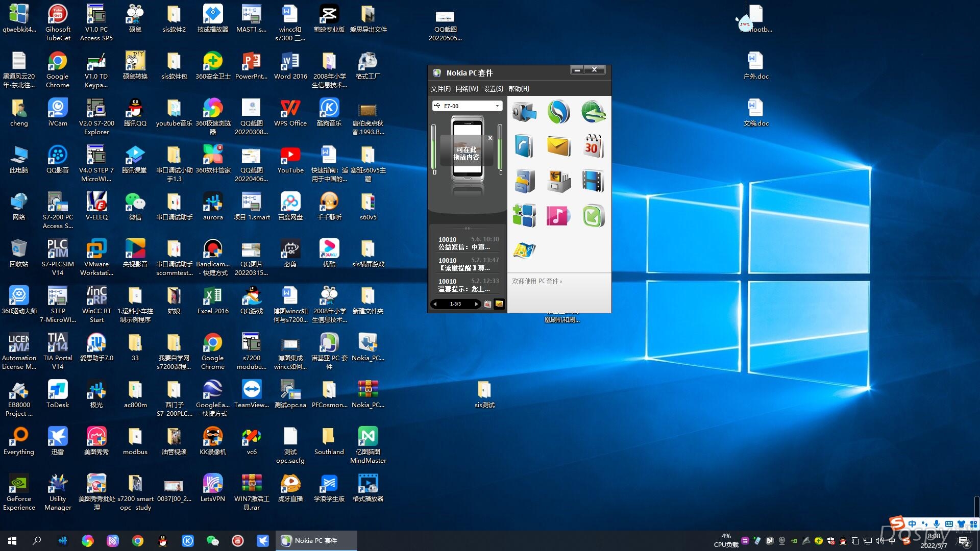980x551 pixels.
Task: Open the Image Store photo box icon
Action: point(558,181)
